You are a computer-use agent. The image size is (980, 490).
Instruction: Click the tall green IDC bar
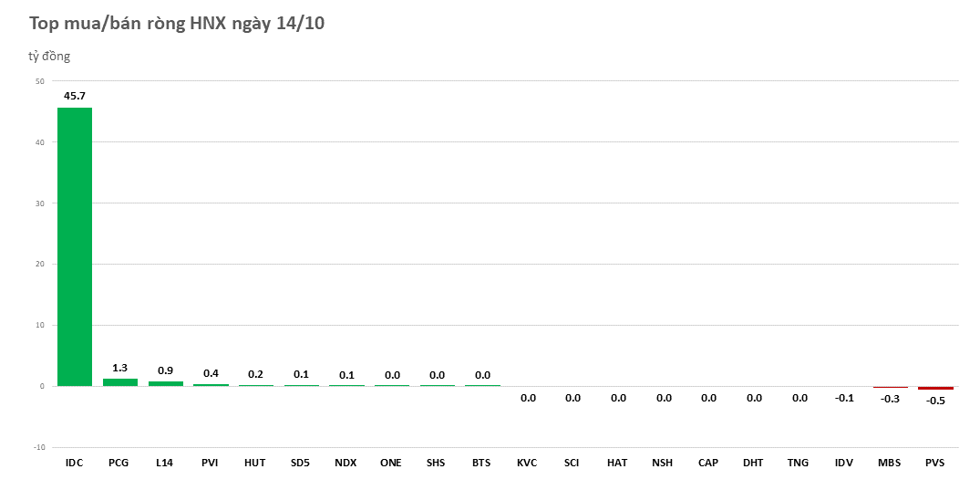point(75,246)
